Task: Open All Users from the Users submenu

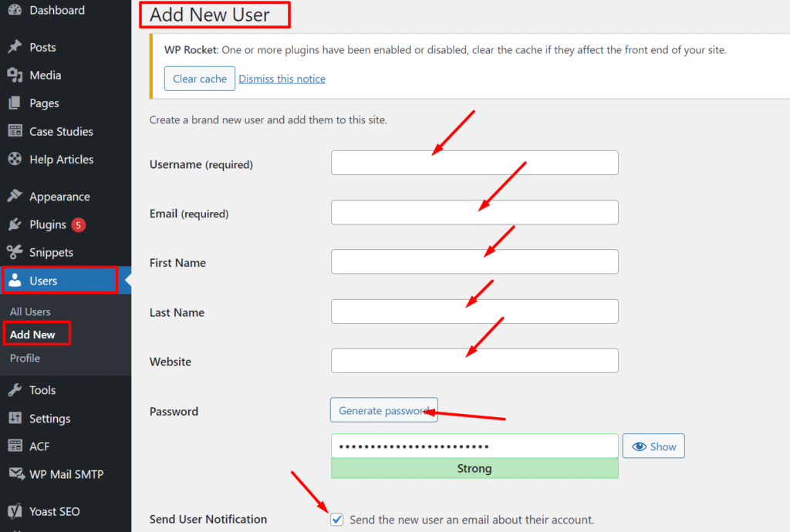Action: click(29, 311)
